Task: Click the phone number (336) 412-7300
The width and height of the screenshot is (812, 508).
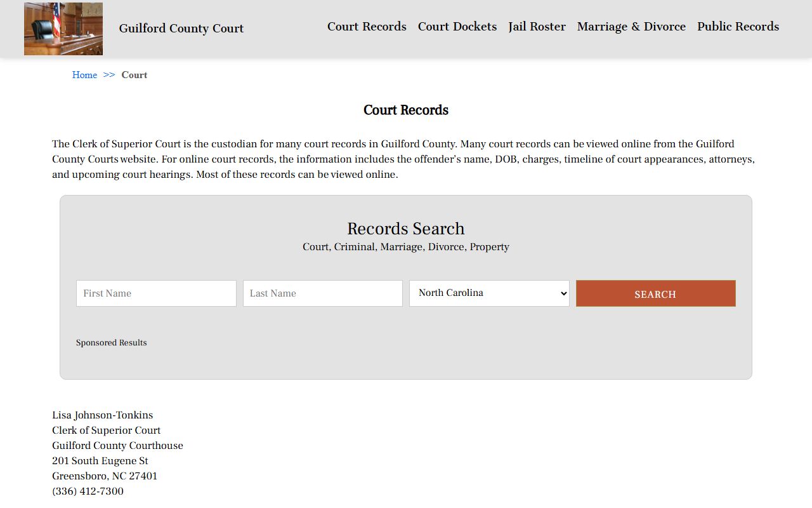Action: coord(88,491)
